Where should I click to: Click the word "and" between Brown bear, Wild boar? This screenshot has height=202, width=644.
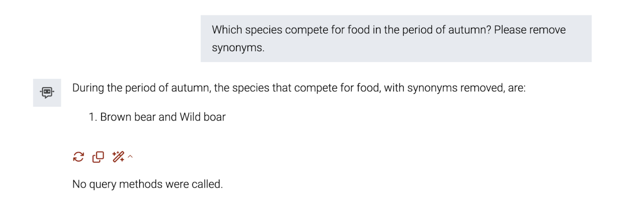[x=168, y=117]
